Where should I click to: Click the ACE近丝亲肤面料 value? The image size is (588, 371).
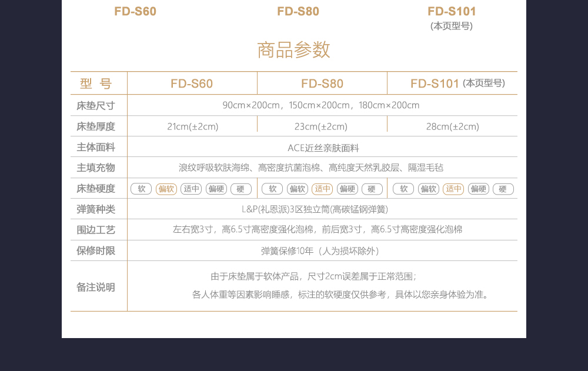coord(323,148)
